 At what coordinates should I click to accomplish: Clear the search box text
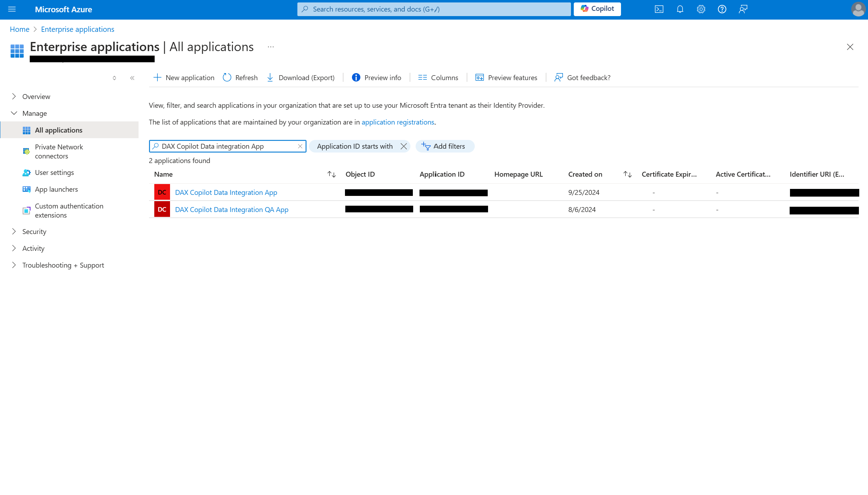tap(300, 146)
